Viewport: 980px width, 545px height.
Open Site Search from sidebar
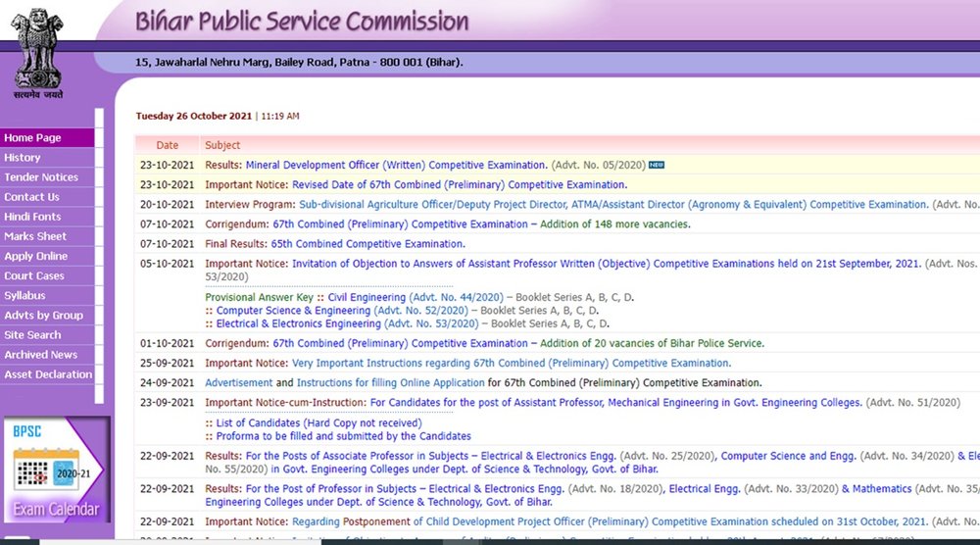tap(47, 335)
